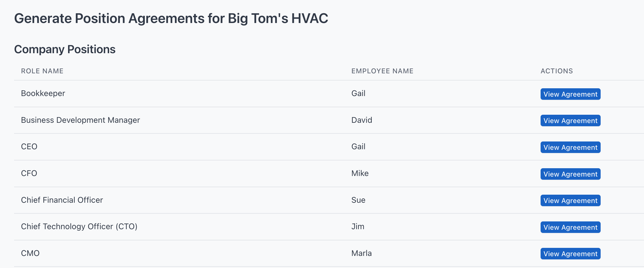View agreement for Business Development Manager David

570,120
